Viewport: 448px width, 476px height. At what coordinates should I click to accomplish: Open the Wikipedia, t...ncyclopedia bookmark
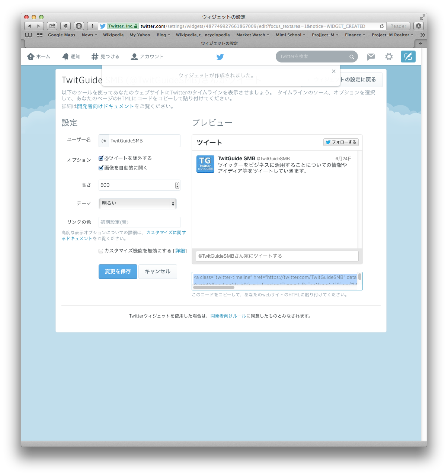click(x=203, y=35)
